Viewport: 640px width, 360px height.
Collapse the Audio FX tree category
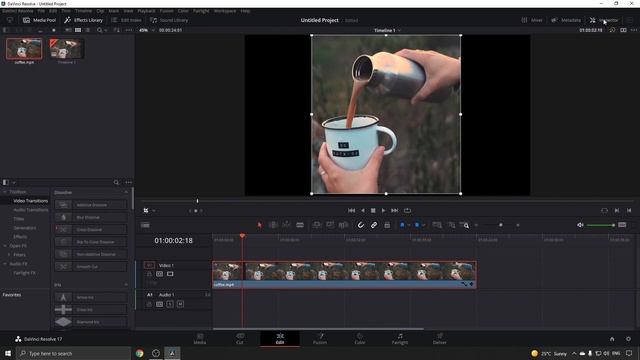pos(5,264)
